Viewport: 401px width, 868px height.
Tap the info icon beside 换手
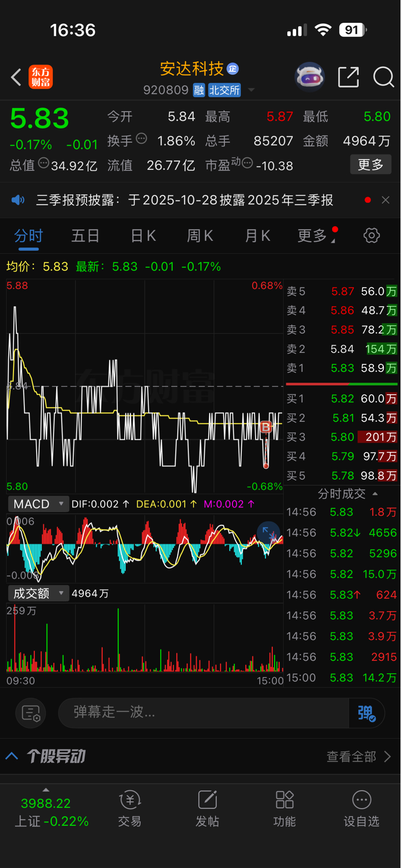141,139
